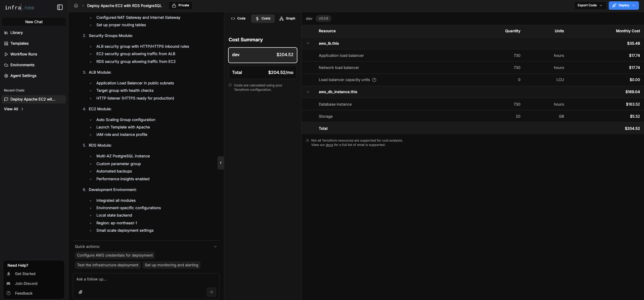The height and width of the screenshot is (300, 644).
Task: Collapse the aws_lb.this row
Action: point(308,43)
